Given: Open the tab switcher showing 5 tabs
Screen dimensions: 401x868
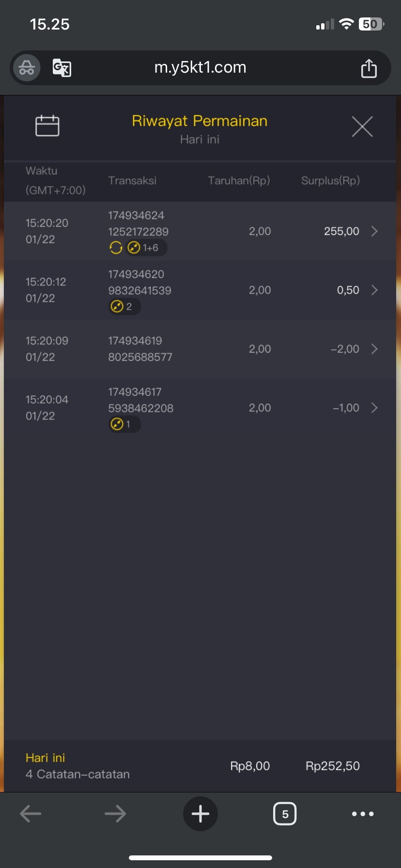Looking at the screenshot, I should pos(285,814).
